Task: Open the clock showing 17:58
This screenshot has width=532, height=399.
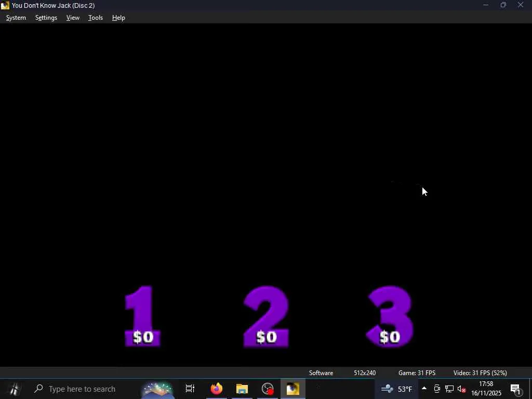Action: point(486,389)
